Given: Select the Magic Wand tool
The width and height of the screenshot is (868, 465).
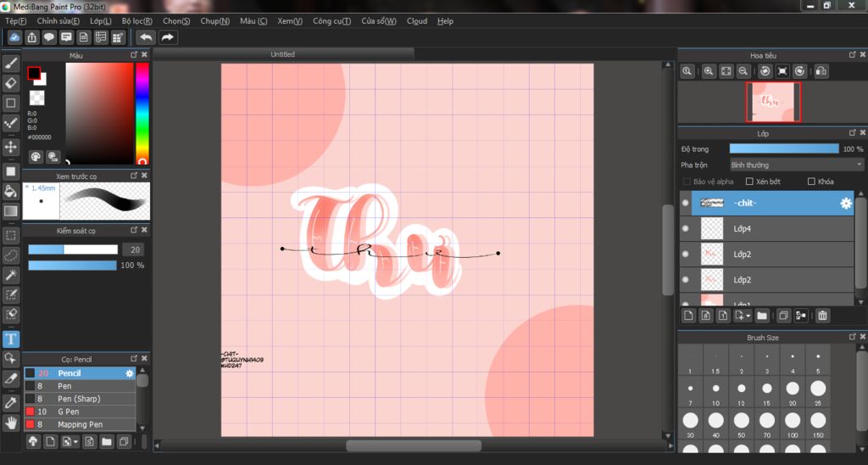Looking at the screenshot, I should (x=10, y=275).
